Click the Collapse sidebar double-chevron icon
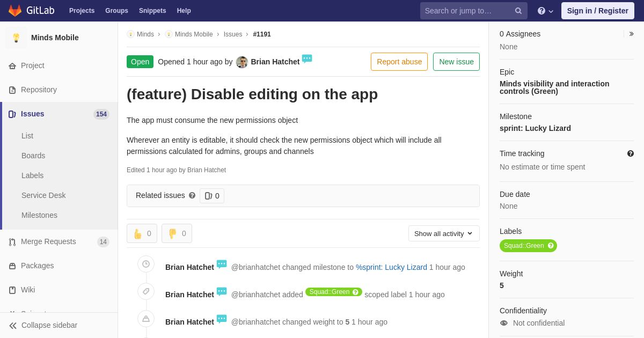Viewport: 644px width, 338px height. coord(13,326)
